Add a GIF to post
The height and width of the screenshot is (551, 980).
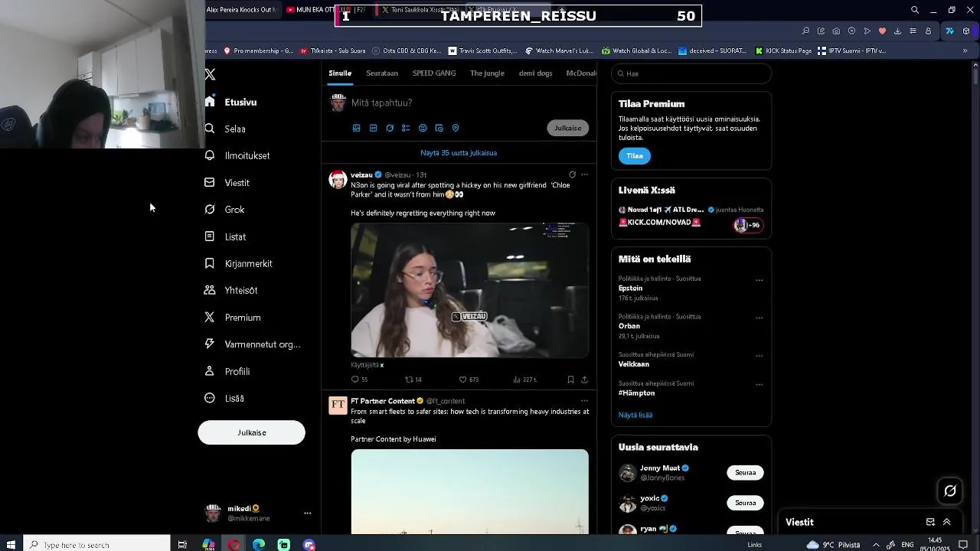(x=373, y=128)
